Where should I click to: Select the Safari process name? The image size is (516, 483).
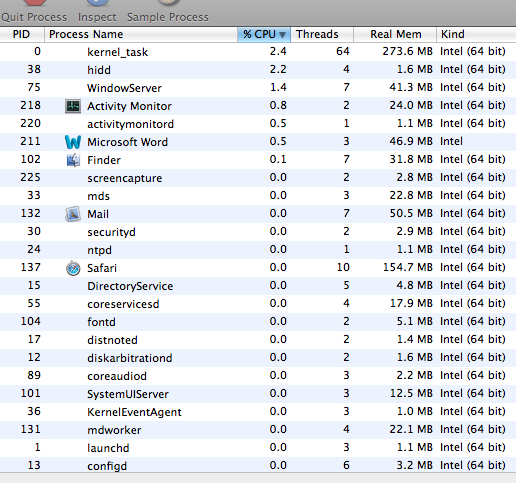[102, 268]
